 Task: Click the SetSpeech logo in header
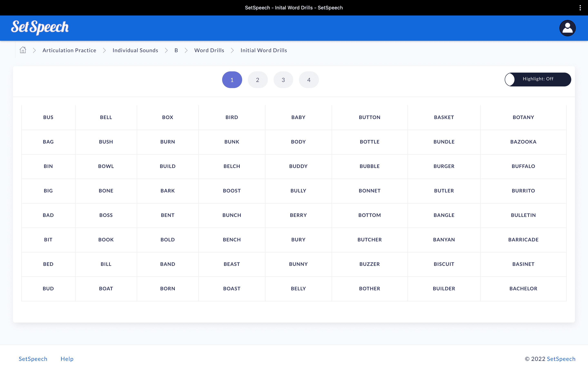coord(40,28)
